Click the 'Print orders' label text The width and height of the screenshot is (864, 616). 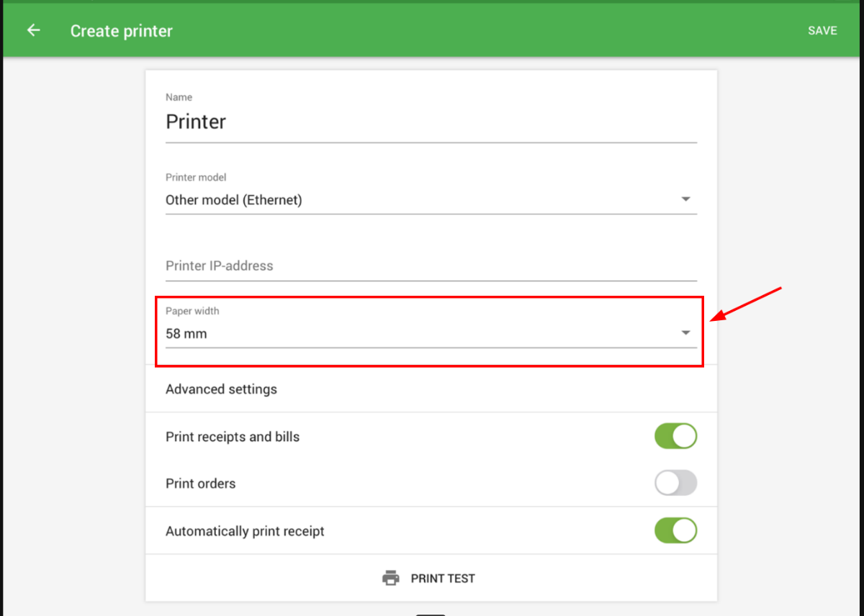pos(200,484)
